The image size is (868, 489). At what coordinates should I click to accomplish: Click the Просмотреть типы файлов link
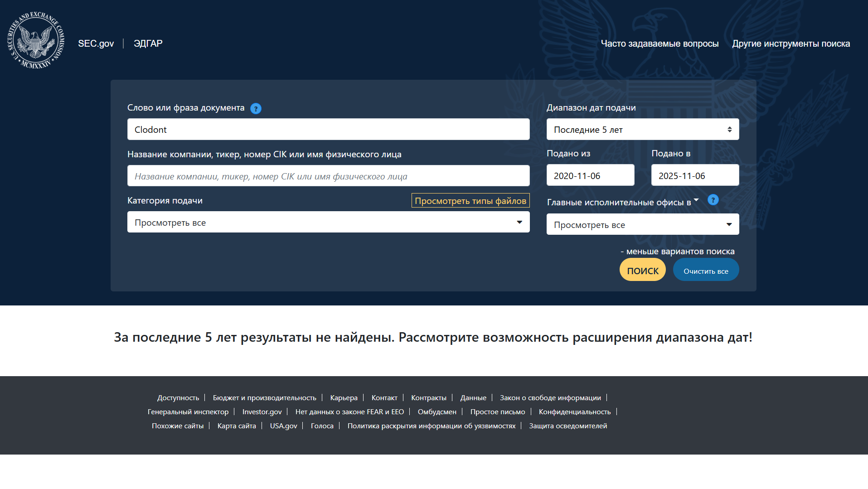[470, 200]
